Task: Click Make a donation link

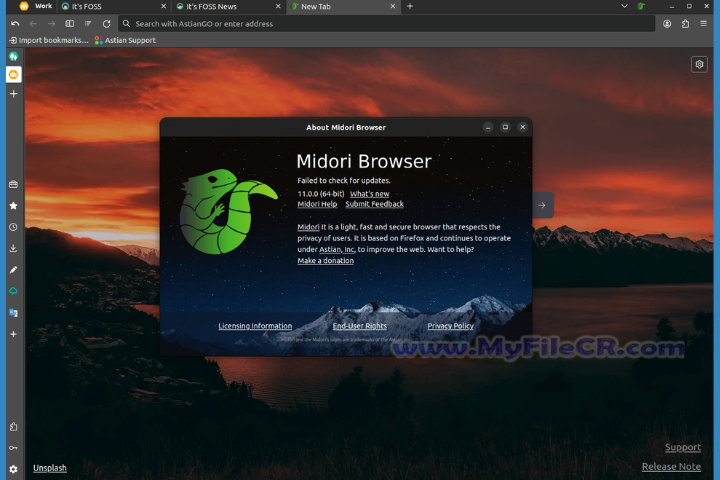Action: pyautogui.click(x=326, y=260)
